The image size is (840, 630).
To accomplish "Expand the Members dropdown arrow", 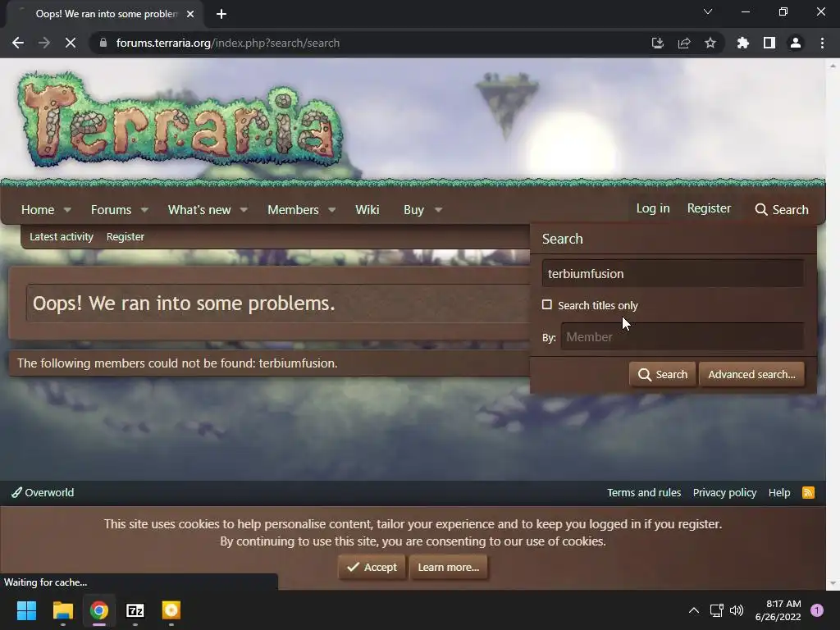I will point(332,209).
